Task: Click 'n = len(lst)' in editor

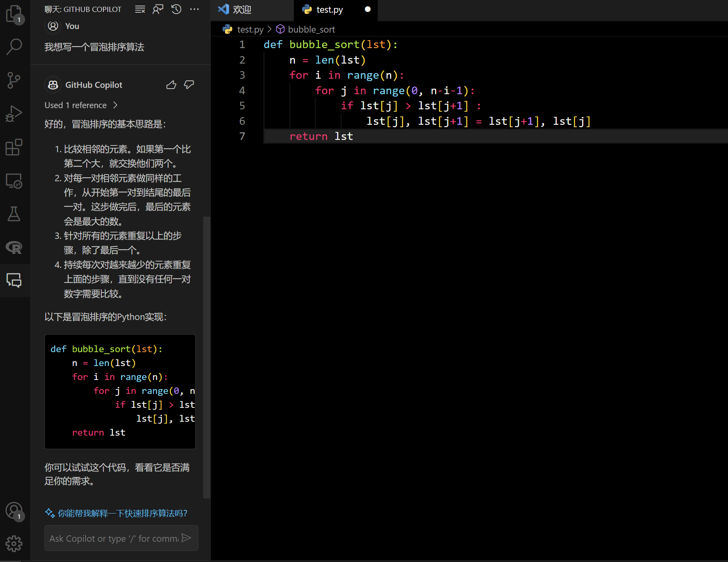Action: [328, 60]
